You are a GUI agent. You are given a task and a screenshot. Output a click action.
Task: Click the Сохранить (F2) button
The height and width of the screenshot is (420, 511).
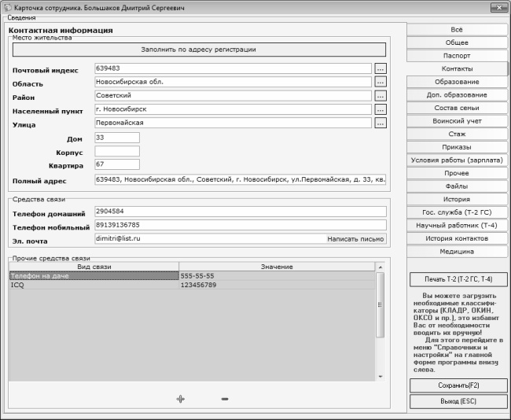[458, 385]
